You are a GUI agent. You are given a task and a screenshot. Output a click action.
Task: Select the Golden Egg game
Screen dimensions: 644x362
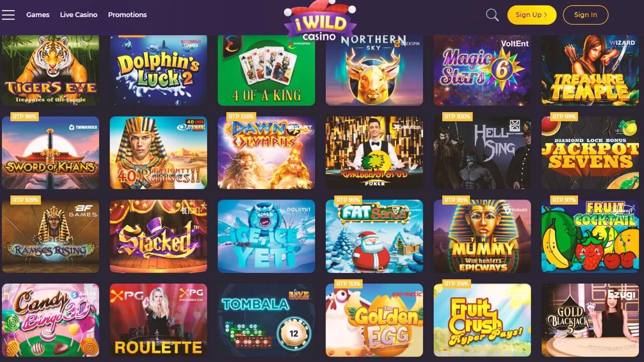click(374, 320)
